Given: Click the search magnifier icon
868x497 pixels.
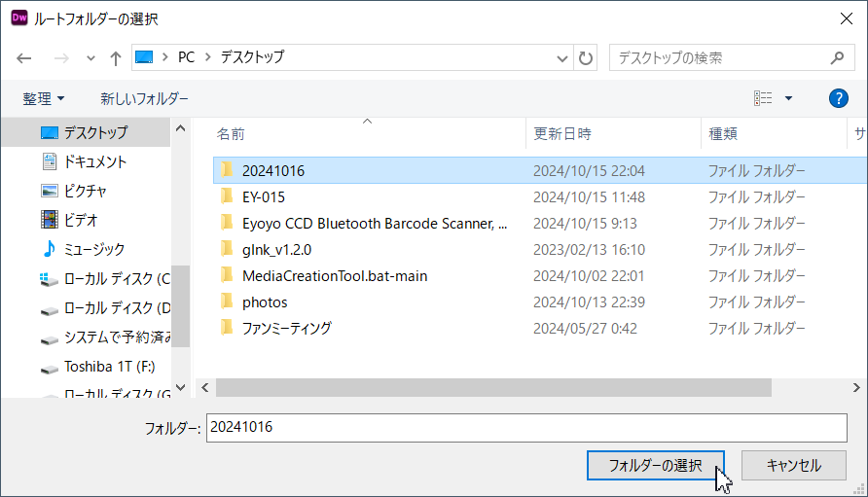Looking at the screenshot, I should click(836, 57).
